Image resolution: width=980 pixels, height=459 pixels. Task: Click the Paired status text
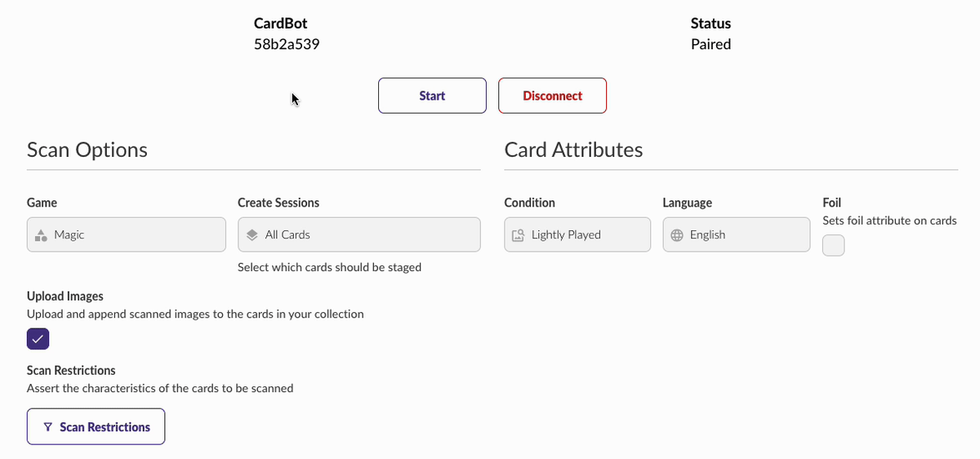click(x=710, y=44)
